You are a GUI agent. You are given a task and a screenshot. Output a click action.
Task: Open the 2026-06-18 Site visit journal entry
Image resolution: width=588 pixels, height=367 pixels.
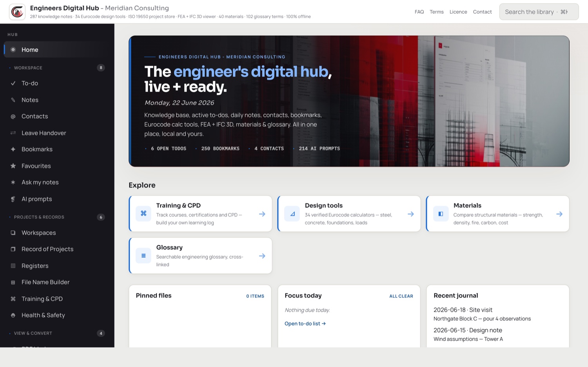click(482, 314)
